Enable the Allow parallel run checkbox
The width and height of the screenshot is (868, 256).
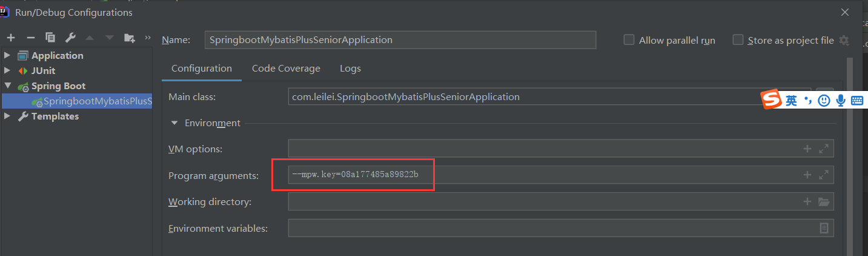click(629, 40)
